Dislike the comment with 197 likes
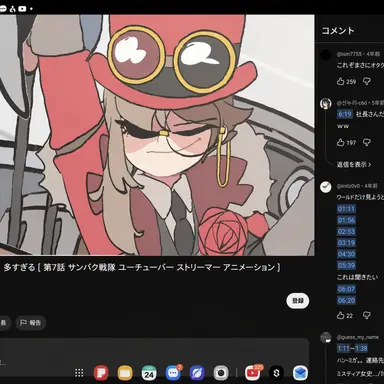Screen dimensions: 384x384 coord(367,142)
